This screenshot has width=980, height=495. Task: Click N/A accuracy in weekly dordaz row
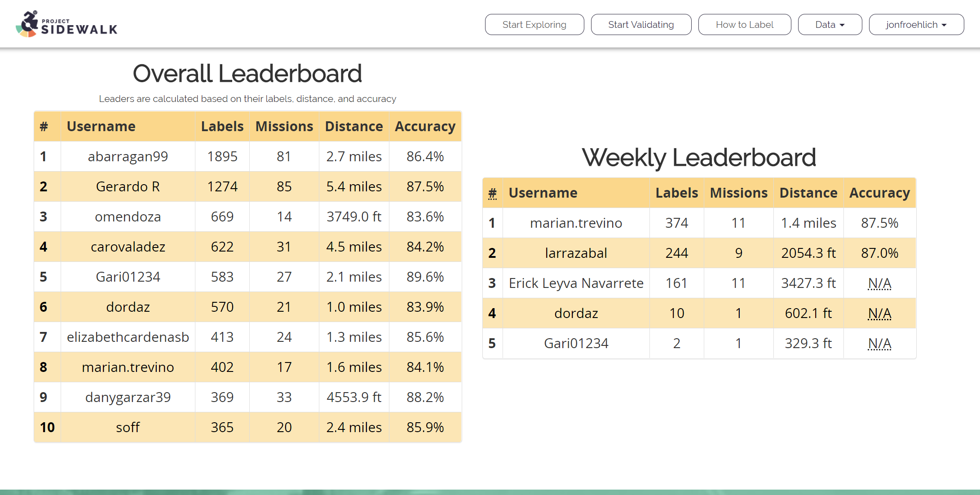tap(879, 314)
